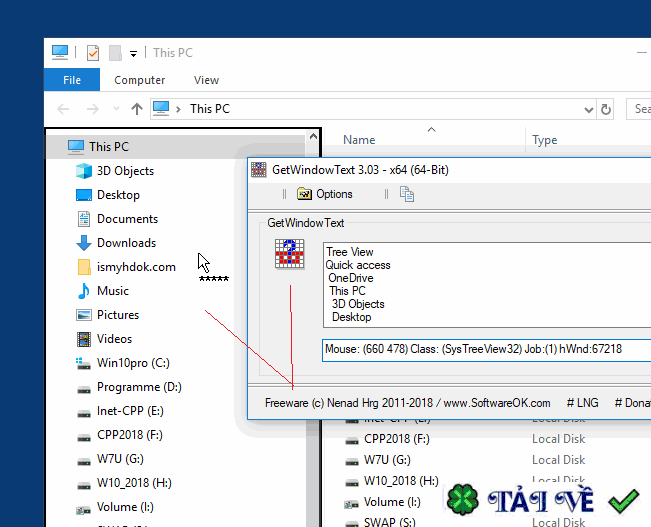Click the Mouse and Class info field
This screenshot has width=651, height=527.
pyautogui.click(x=487, y=350)
